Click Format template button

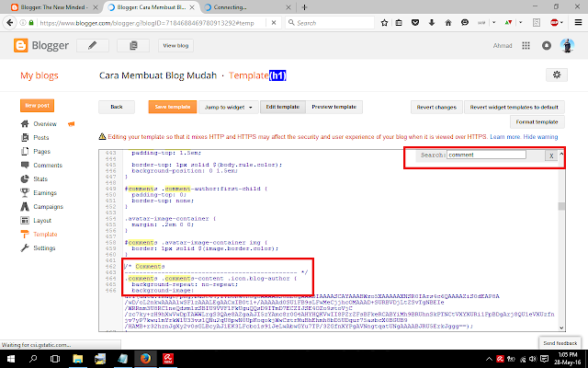tap(537, 122)
